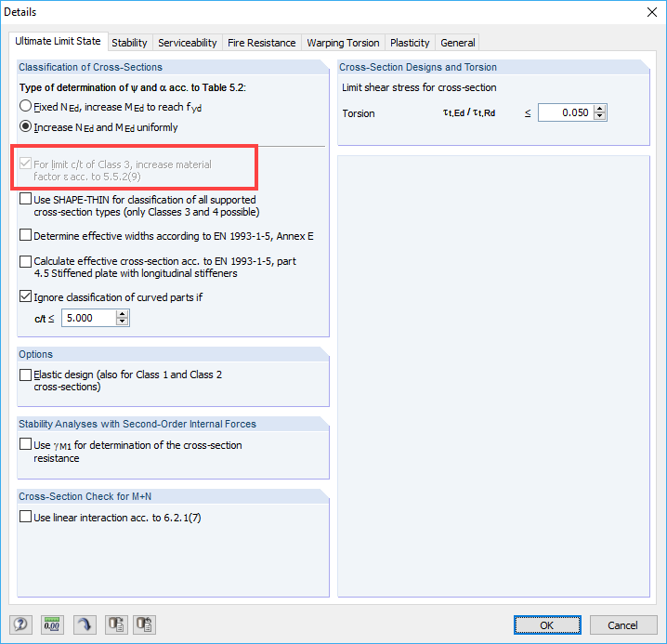This screenshot has height=644, width=667.
Task: Click the Torsion 0.050 input field
Action: click(566, 112)
